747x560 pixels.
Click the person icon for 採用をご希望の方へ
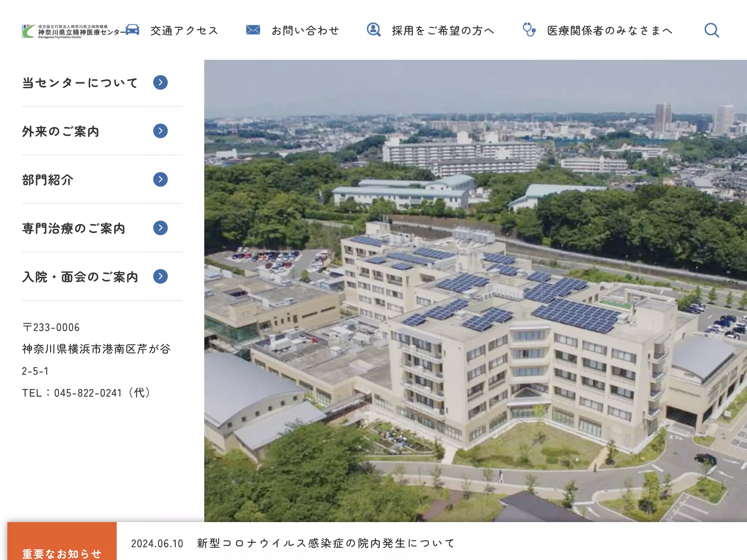point(374,30)
